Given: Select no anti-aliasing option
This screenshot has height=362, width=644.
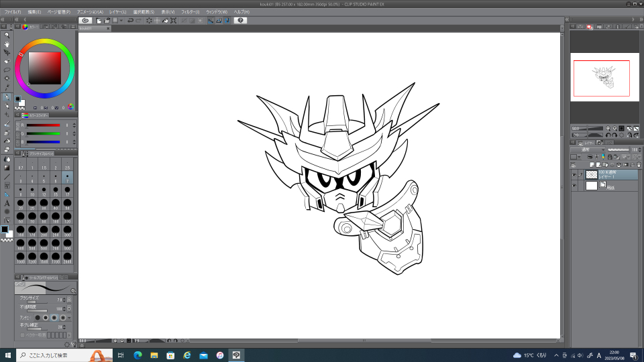Looking at the screenshot, I should click(x=38, y=318).
